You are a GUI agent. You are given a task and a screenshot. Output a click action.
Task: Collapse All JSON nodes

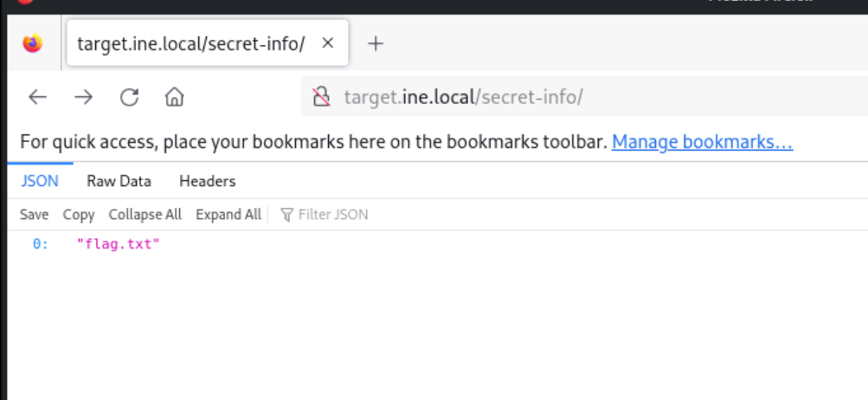pyautogui.click(x=145, y=215)
